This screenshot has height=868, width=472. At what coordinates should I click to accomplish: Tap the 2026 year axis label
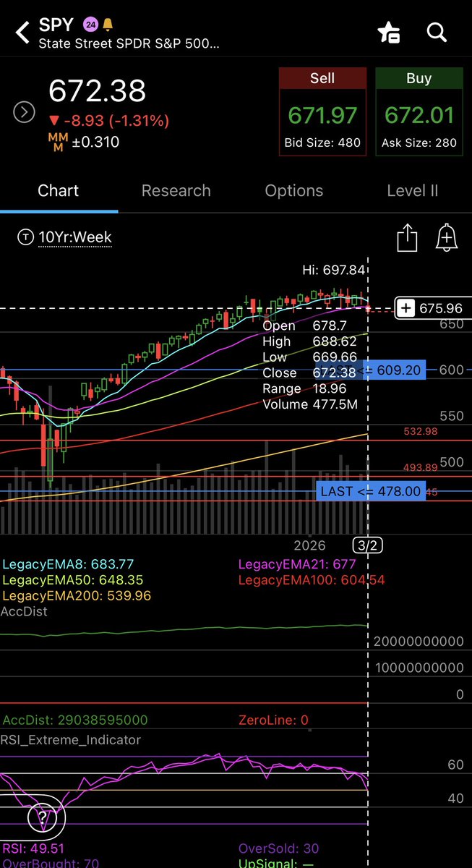(309, 545)
